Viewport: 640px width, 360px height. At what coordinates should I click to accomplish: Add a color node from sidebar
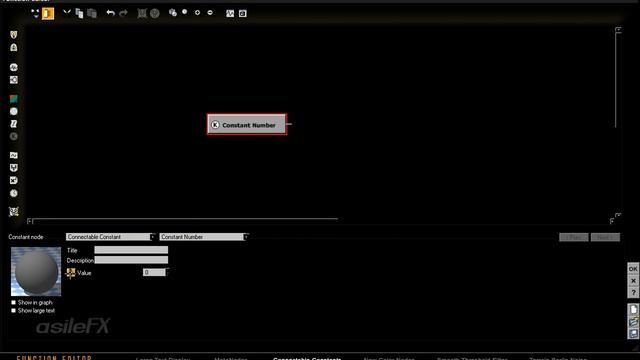tap(13, 99)
